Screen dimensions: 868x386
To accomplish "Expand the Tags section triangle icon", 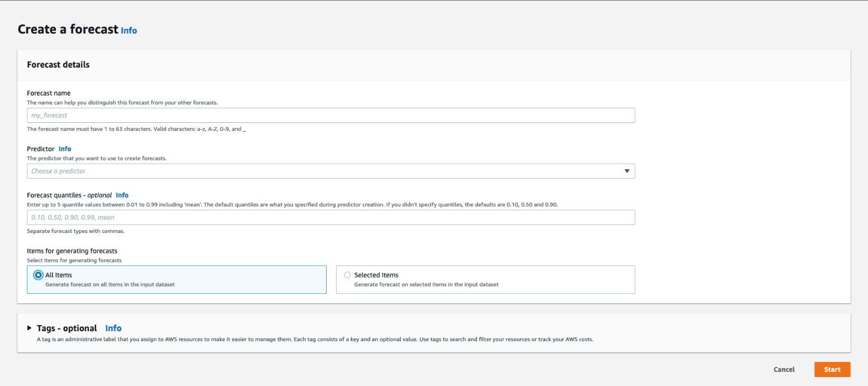I will click(30, 328).
